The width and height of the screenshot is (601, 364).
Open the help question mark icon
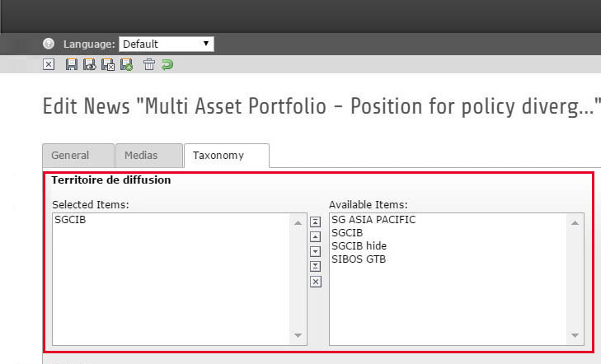[49, 44]
